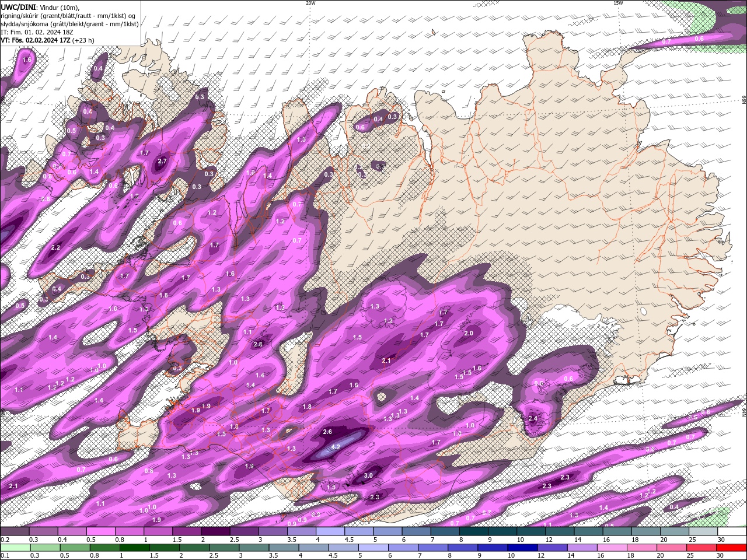The width and height of the screenshot is (747, 560).
Task: Pick top legend swatch between 0.8 and 1
Action: click(x=130, y=531)
